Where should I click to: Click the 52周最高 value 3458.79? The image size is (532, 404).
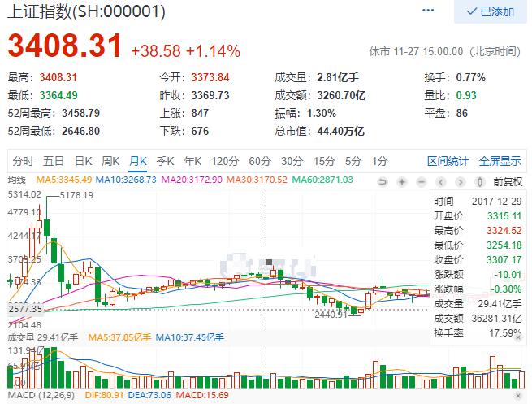pos(80,113)
